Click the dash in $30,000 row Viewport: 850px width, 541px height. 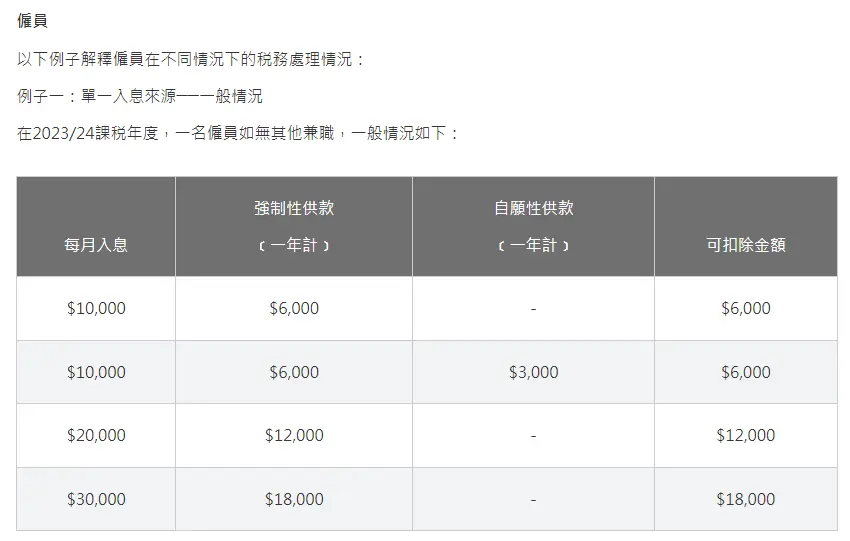click(533, 500)
